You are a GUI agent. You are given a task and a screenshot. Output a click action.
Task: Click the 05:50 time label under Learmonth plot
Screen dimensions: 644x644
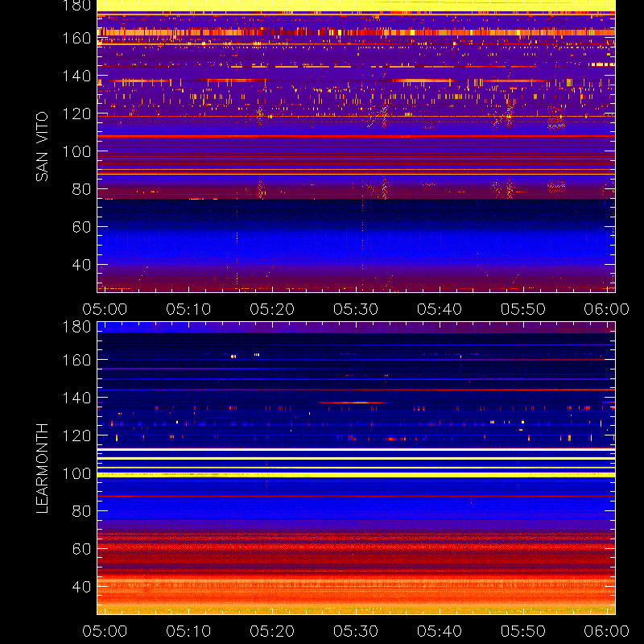point(523,631)
